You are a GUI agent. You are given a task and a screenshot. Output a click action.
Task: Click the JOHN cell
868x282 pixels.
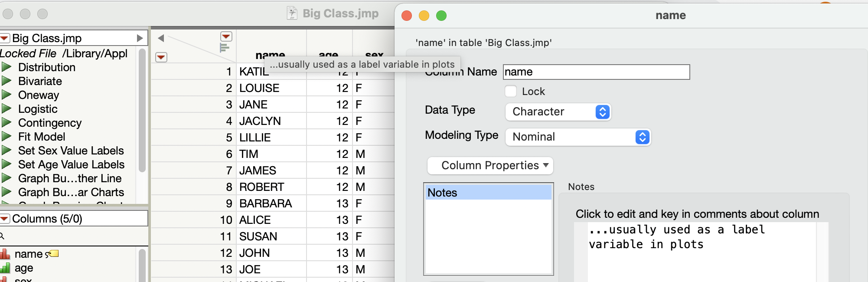pyautogui.click(x=271, y=253)
